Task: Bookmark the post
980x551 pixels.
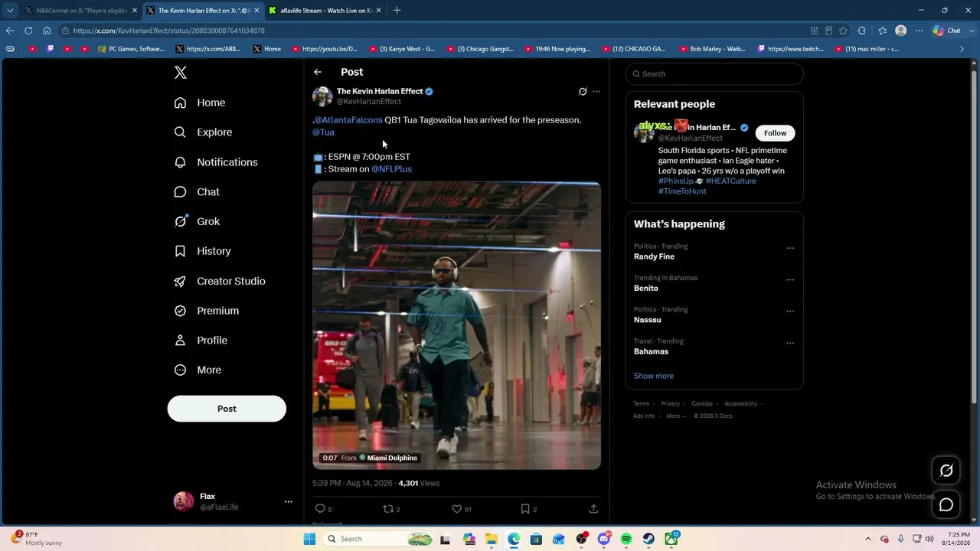Action: pyautogui.click(x=525, y=509)
